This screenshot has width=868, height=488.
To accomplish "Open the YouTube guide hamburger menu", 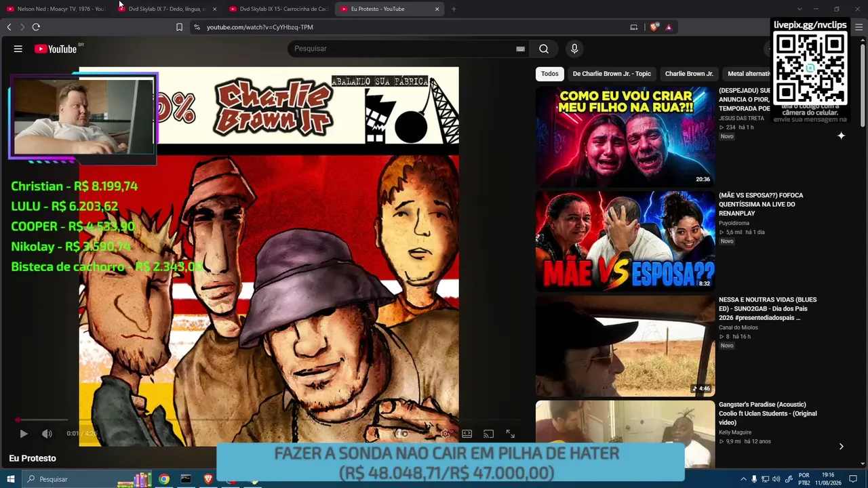I will click(x=18, y=49).
